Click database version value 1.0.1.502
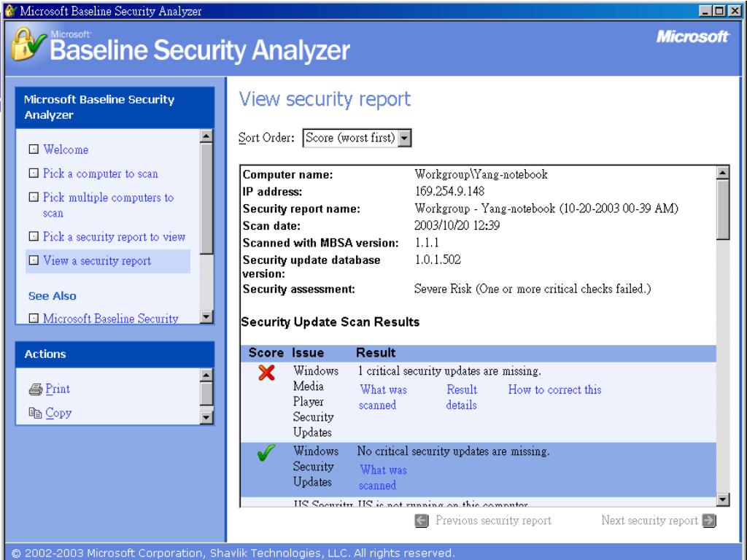 pos(438,260)
